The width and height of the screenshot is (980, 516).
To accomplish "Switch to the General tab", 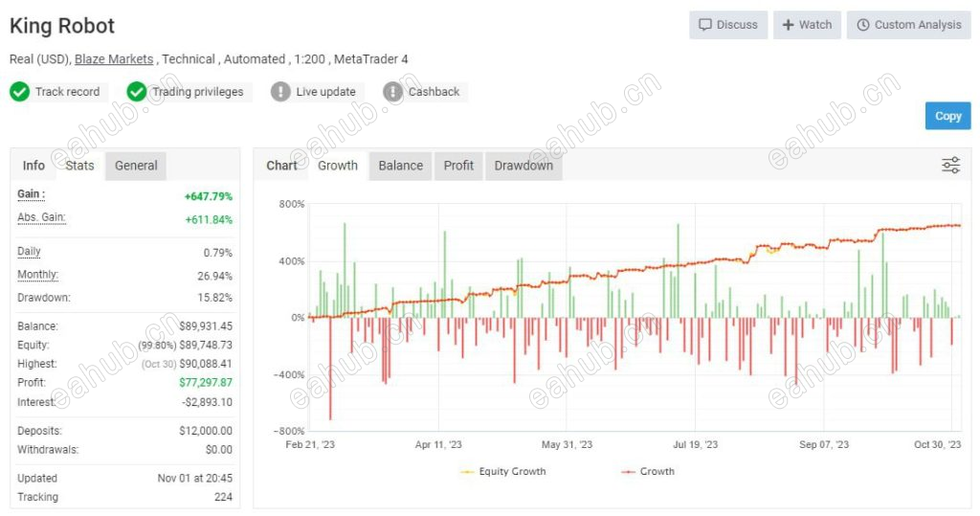I will pos(136,166).
